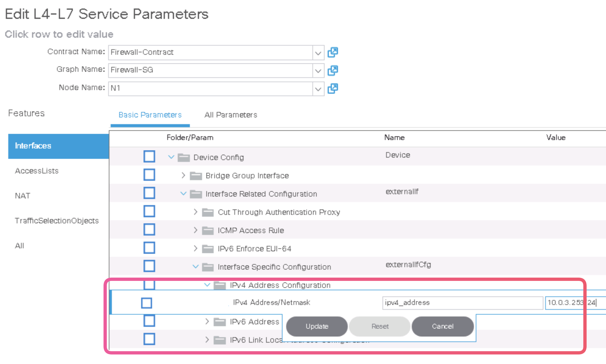Image resolution: width=606 pixels, height=364 pixels.
Task: Select checkbox for Interface Related Configuration
Action: pyautogui.click(x=149, y=193)
